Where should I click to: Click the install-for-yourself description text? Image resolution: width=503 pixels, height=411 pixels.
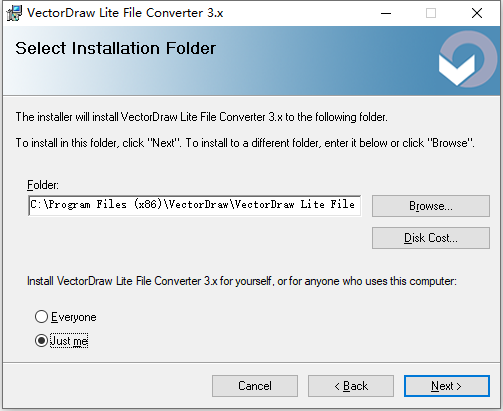tap(242, 281)
